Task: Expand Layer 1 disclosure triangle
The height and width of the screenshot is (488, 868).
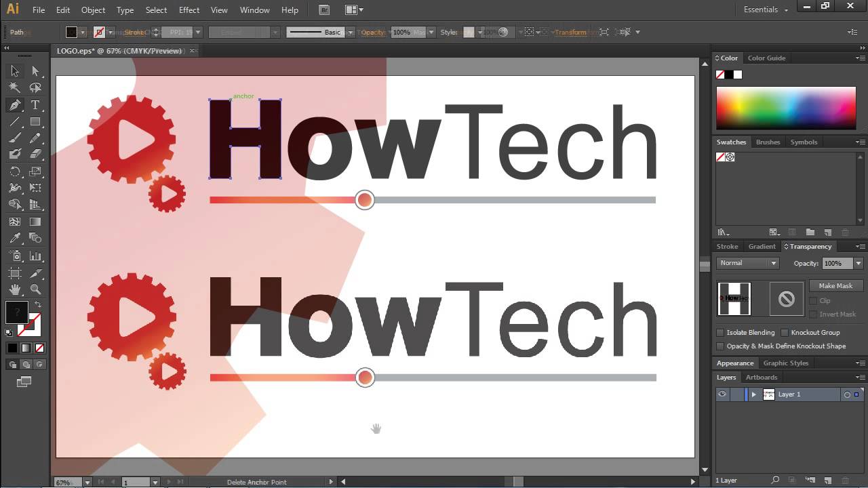Action: point(753,394)
